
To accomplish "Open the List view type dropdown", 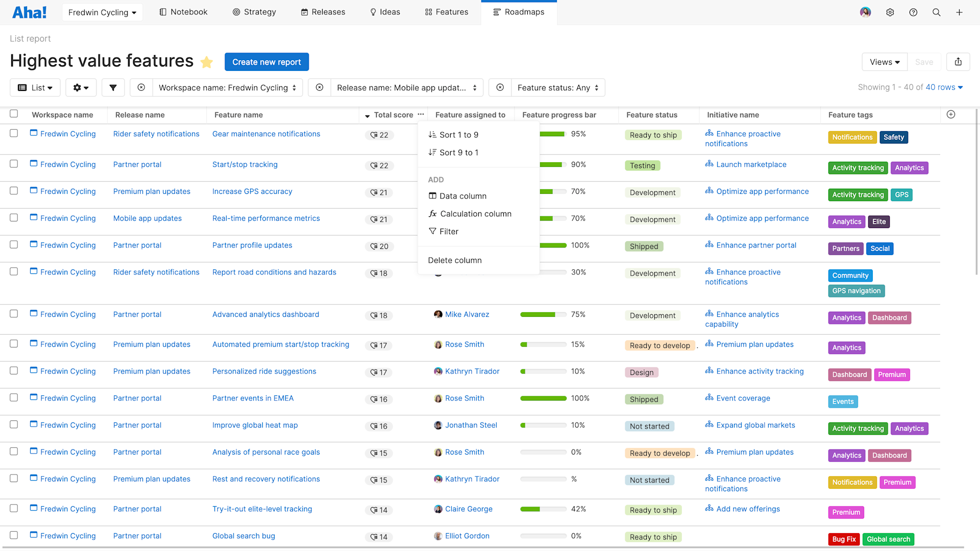I will [35, 87].
